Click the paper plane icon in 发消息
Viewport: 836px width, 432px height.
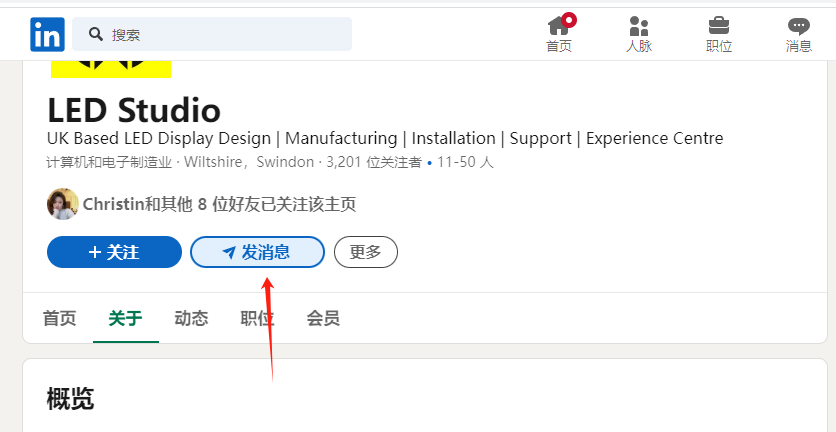click(x=229, y=253)
